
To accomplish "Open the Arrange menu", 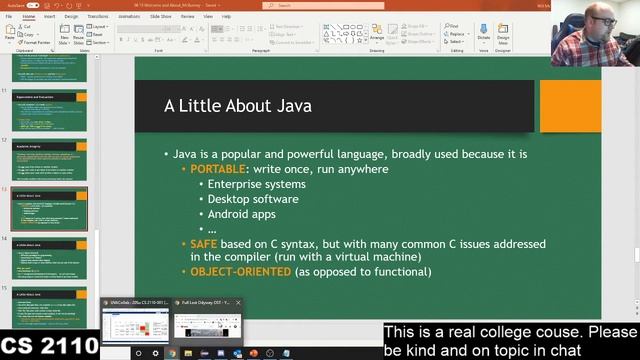I will pos(377,33).
